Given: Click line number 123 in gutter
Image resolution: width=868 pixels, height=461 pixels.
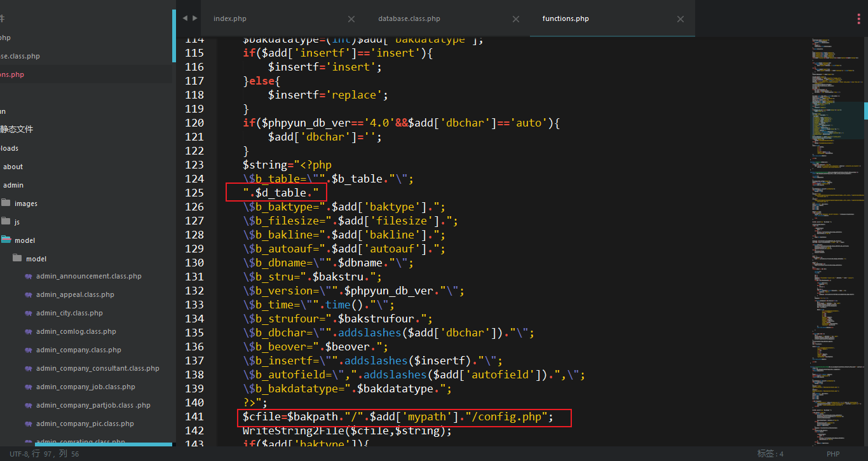Looking at the screenshot, I should (x=194, y=165).
